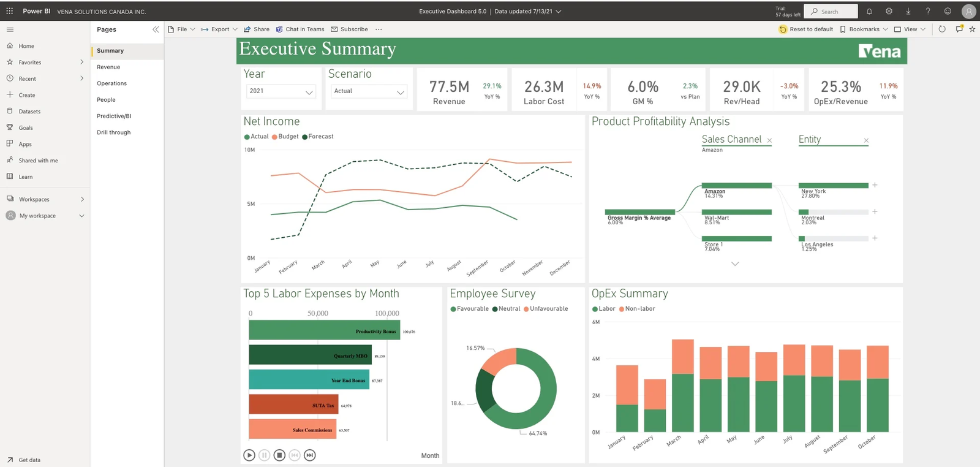Click Reset to default button

805,29
